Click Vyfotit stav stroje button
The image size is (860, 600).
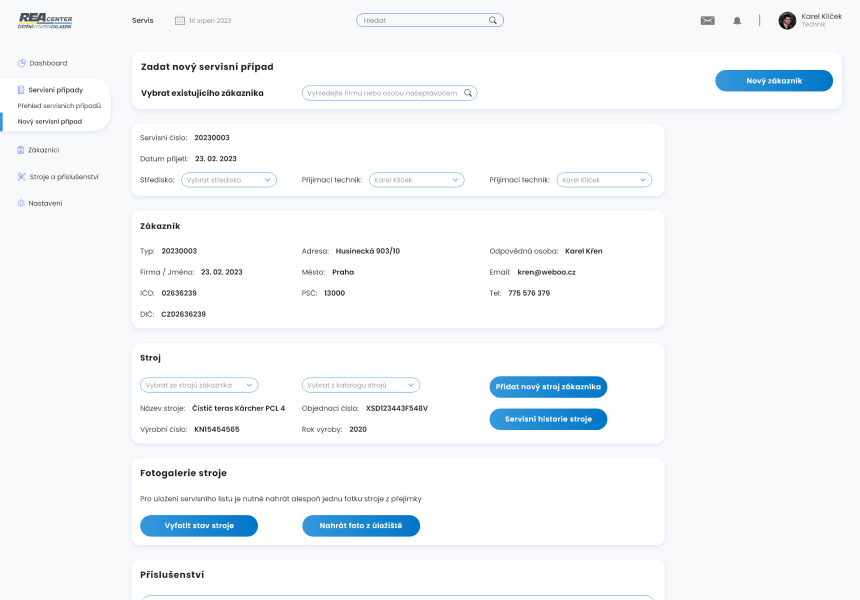199,525
